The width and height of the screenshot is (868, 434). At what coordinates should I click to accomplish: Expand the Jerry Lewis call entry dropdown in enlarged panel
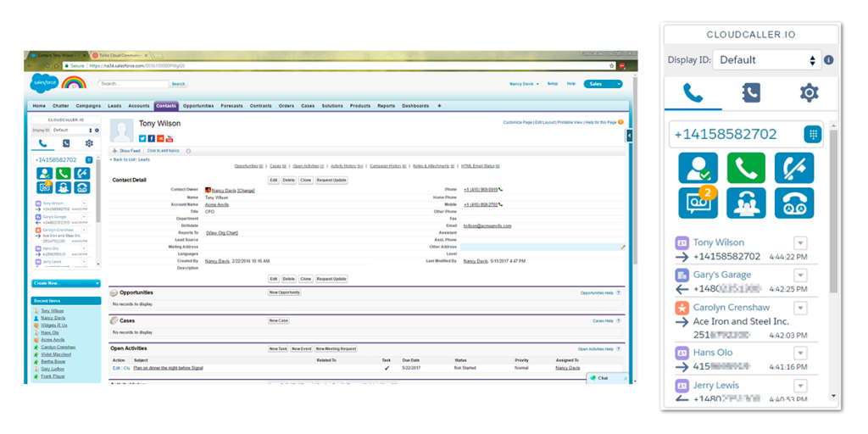[800, 386]
